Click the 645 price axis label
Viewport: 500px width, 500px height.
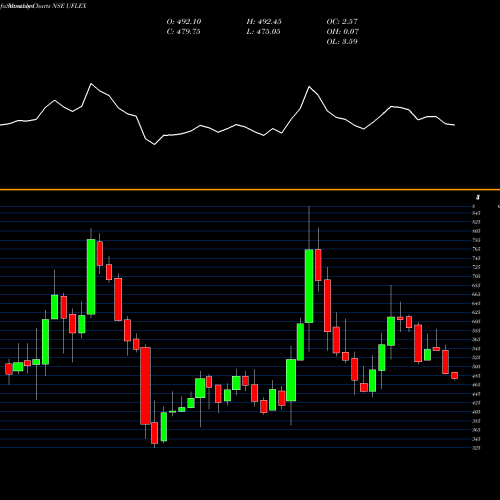pos(476,303)
